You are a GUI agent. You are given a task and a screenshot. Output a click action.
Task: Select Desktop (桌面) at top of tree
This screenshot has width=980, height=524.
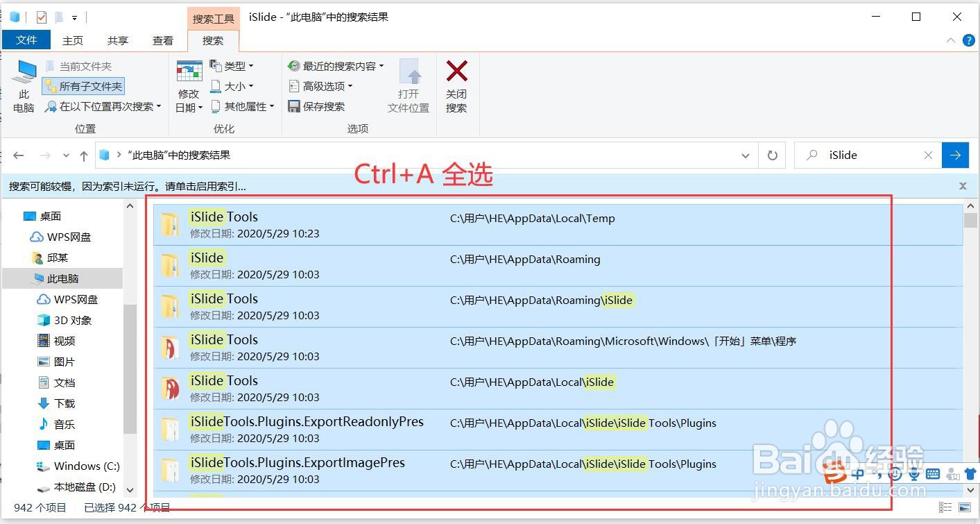(x=43, y=216)
